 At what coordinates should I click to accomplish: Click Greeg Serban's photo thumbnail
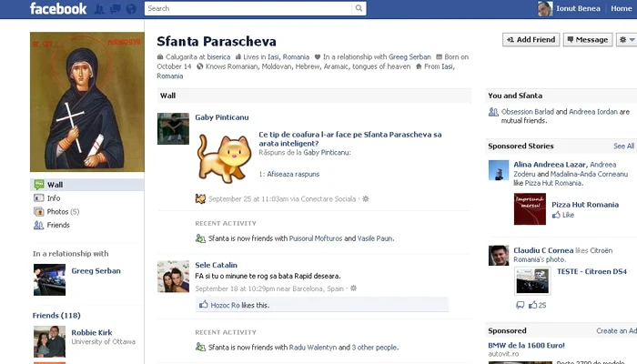(49, 279)
